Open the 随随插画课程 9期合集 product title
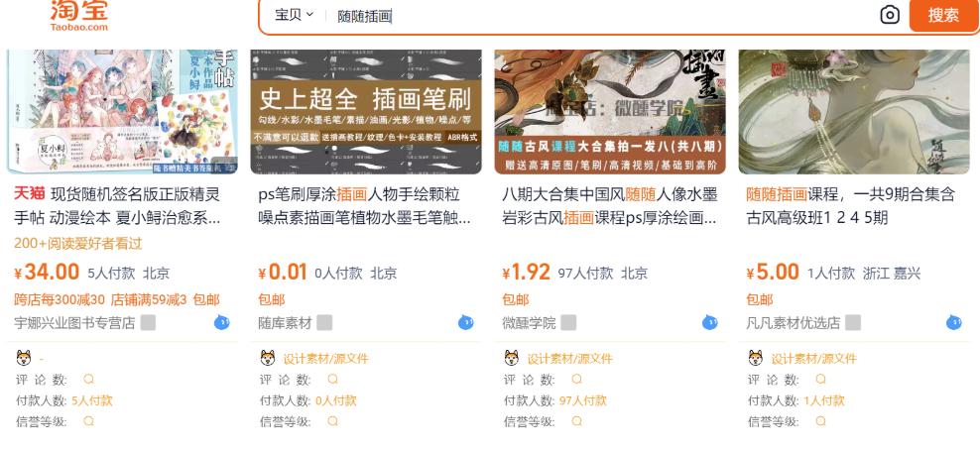Image resolution: width=980 pixels, height=451 pixels. click(x=851, y=206)
